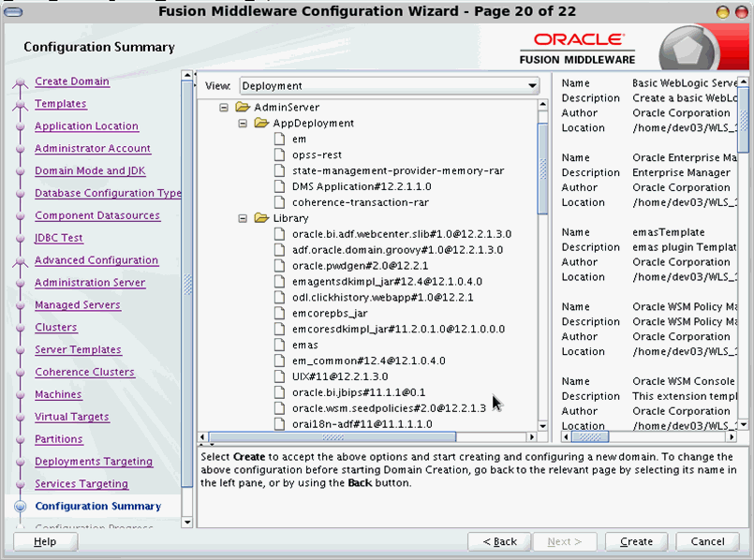Click file icon beside UIX#11@12.2.1.3.0
This screenshot has height=560, width=754.
coord(279,376)
